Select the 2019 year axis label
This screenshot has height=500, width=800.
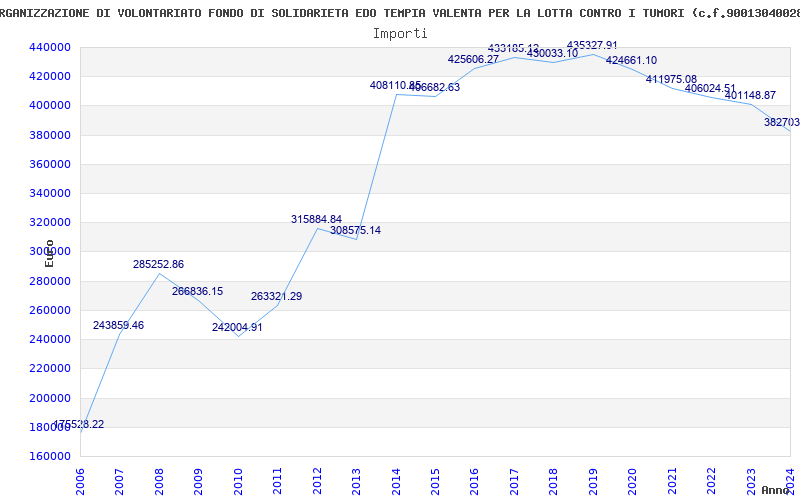[593, 482]
